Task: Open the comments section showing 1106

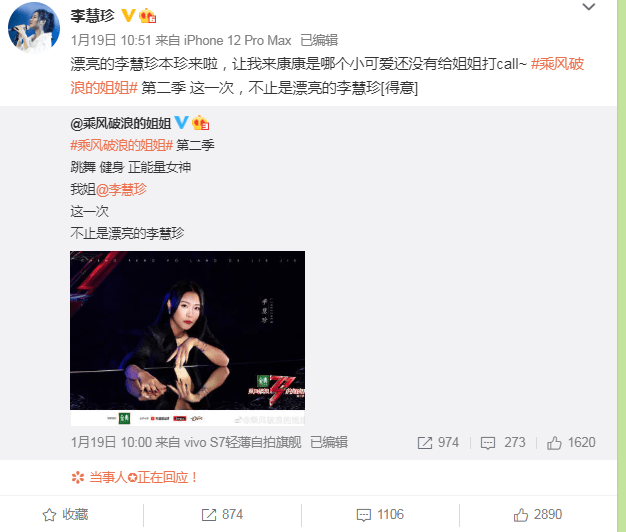Action: point(380,514)
